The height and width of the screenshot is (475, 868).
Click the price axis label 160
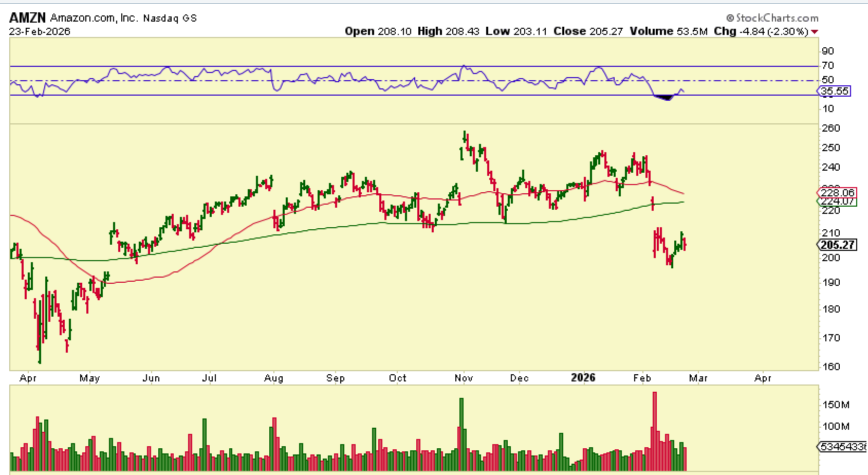tap(831, 367)
